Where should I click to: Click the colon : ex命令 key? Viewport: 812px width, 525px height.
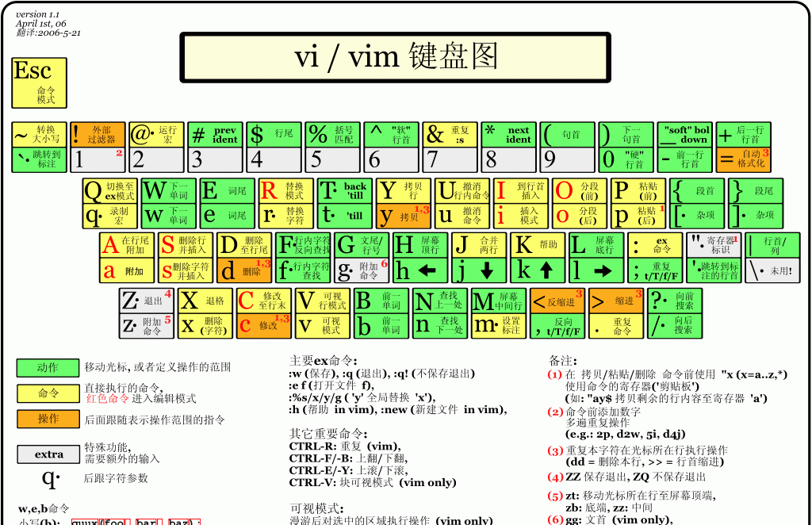tap(655, 245)
